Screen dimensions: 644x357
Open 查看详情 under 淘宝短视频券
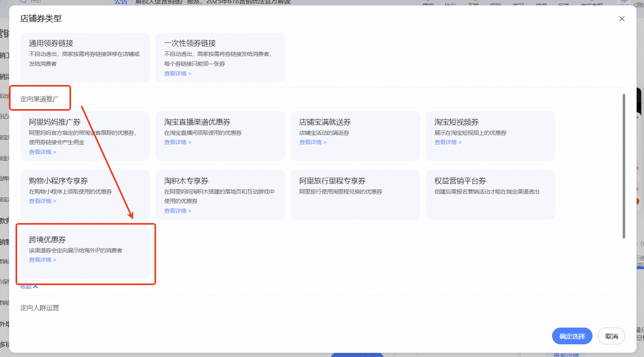coord(448,143)
